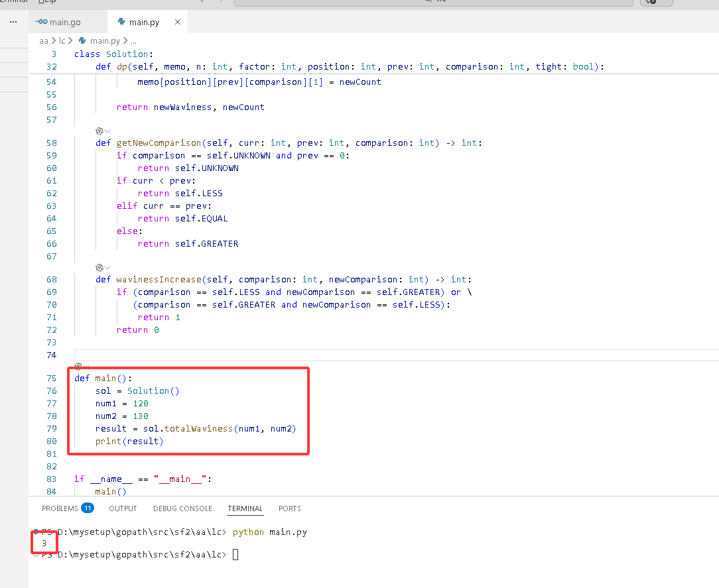
Task: Click the line 'return 1'
Action: pos(159,317)
